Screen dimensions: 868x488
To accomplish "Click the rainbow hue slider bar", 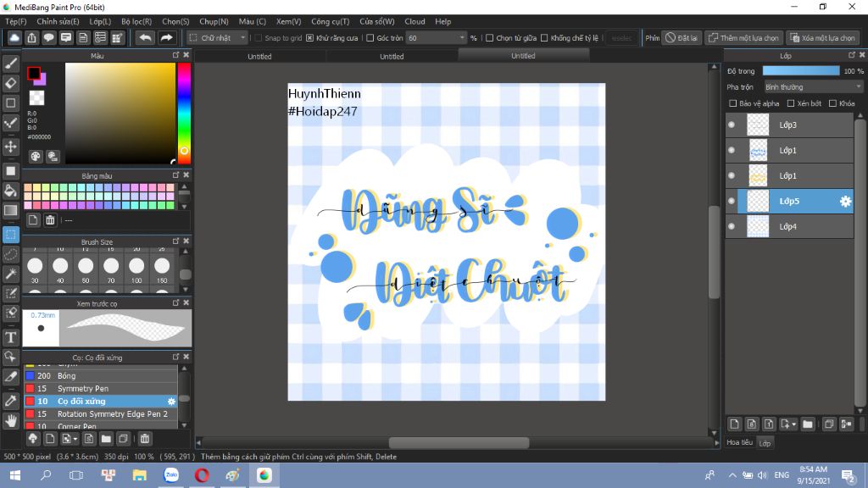I will 184,113.
